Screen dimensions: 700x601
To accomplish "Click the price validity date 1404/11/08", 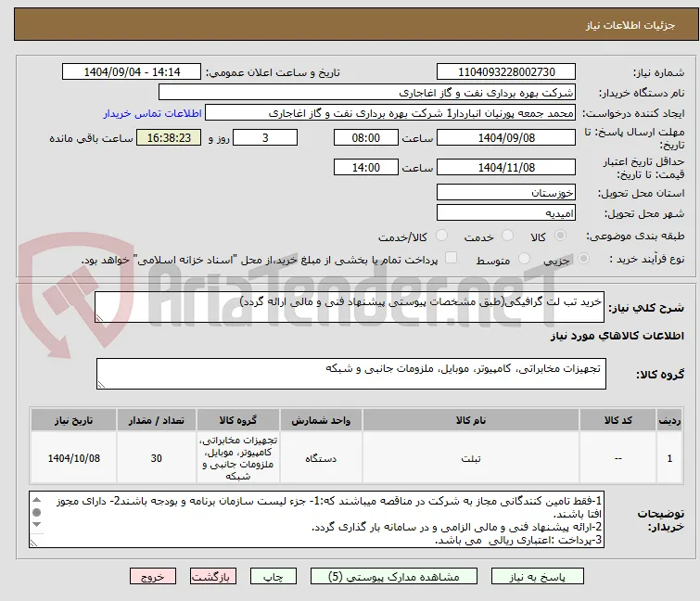I will [x=506, y=168].
